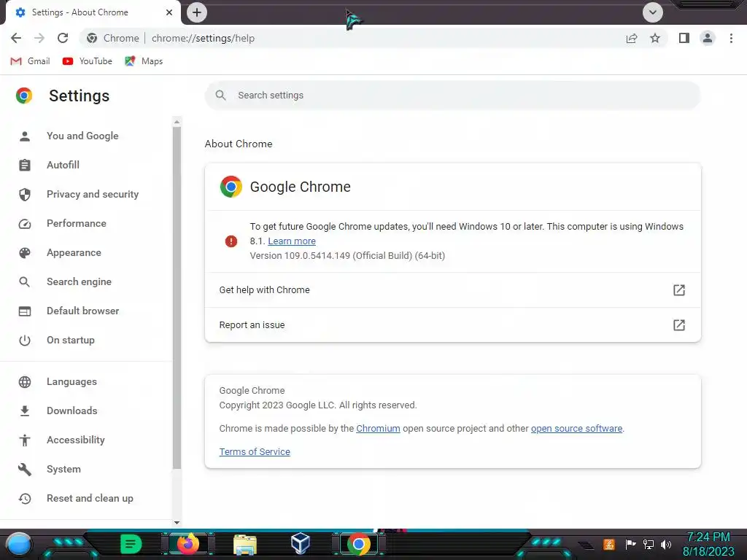The height and width of the screenshot is (560, 747).
Task: Reload the page with the refresh icon
Action: pyautogui.click(x=63, y=38)
